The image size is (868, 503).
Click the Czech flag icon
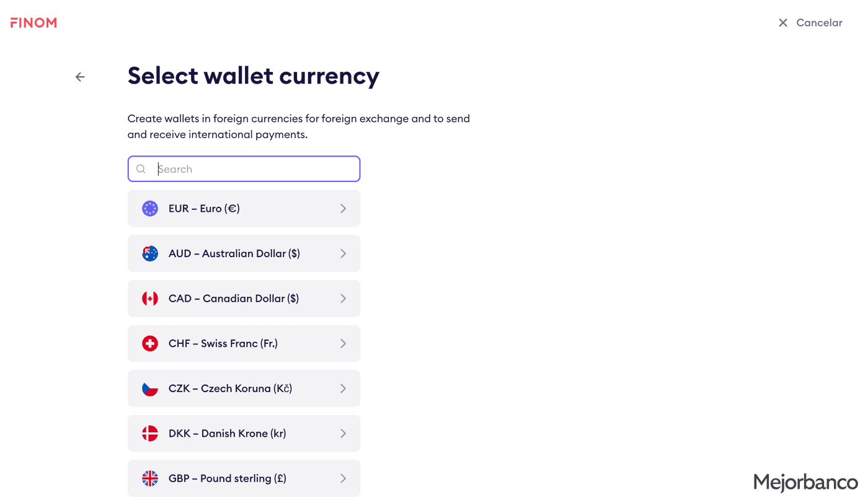(150, 388)
